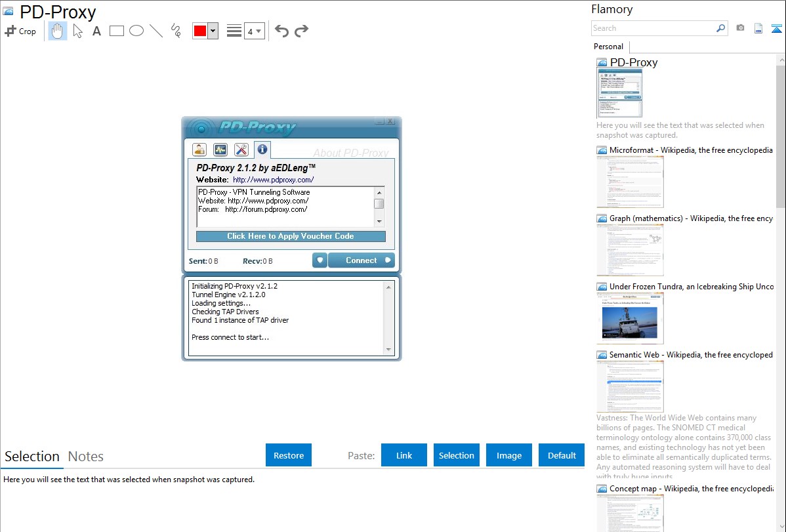Screen dimensions: 786x532
Task: Click the camera capture icon
Action: [x=740, y=28]
